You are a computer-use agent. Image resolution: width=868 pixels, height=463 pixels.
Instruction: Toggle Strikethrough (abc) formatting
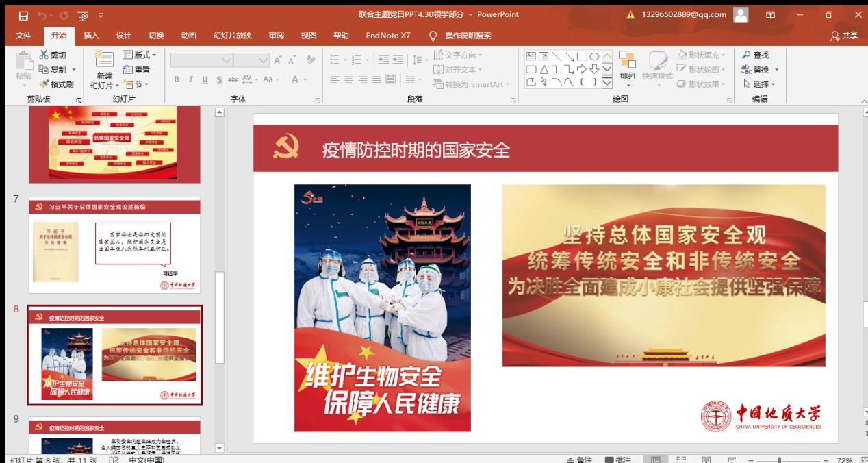[234, 79]
